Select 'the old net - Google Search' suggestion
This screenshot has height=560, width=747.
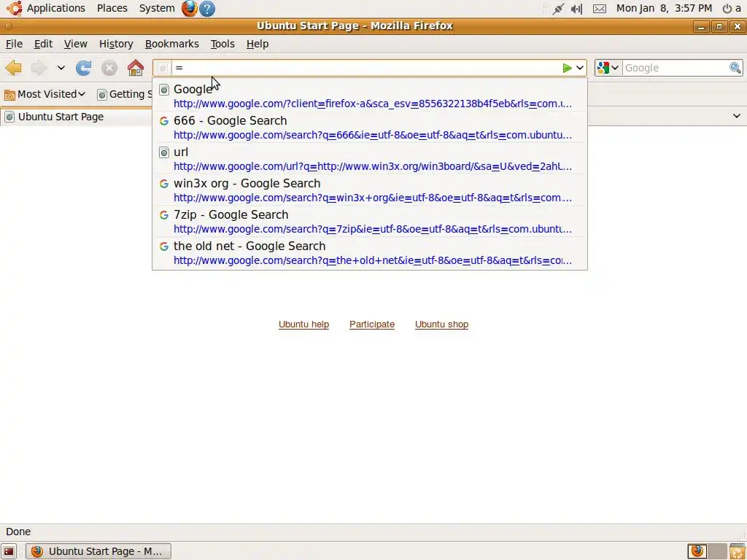click(370, 253)
